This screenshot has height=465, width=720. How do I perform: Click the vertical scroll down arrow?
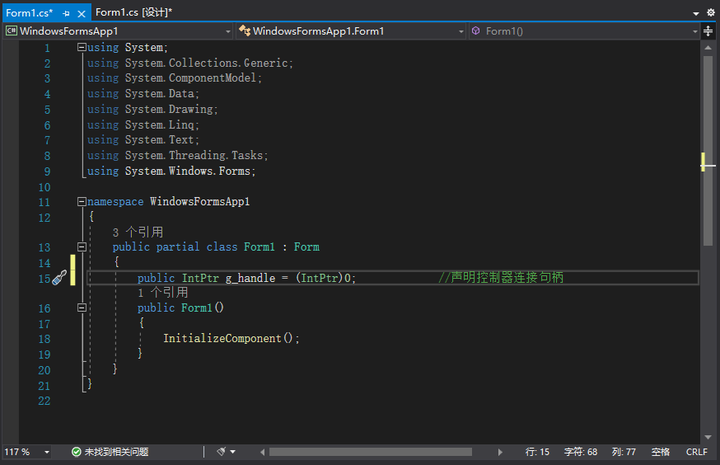coord(708,437)
